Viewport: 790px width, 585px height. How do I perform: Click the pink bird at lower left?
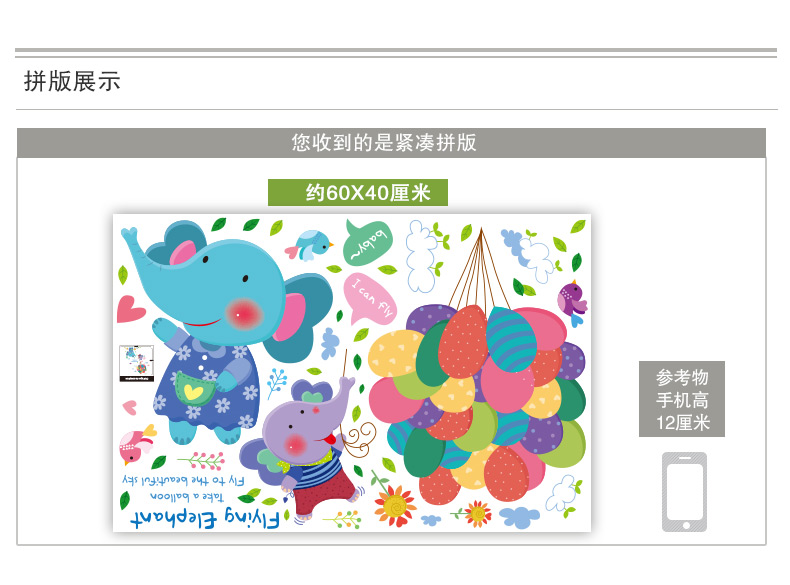(x=137, y=444)
